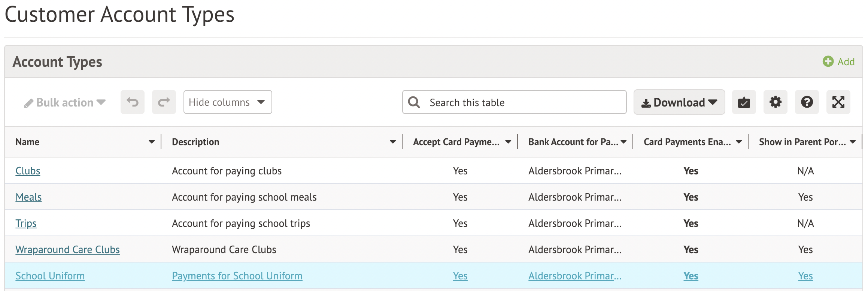Image resolution: width=868 pixels, height=291 pixels.
Task: Click the undo arrow icon
Action: (x=132, y=102)
